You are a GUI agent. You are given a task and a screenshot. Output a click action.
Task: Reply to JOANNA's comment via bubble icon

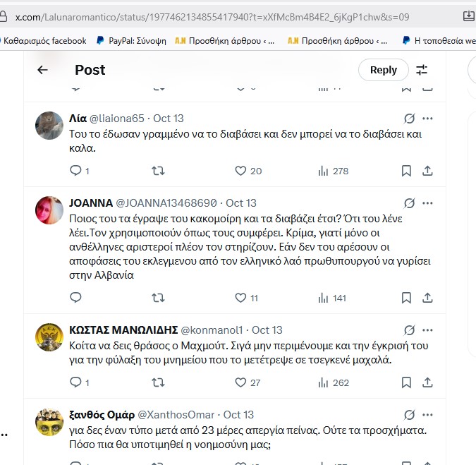click(x=75, y=297)
